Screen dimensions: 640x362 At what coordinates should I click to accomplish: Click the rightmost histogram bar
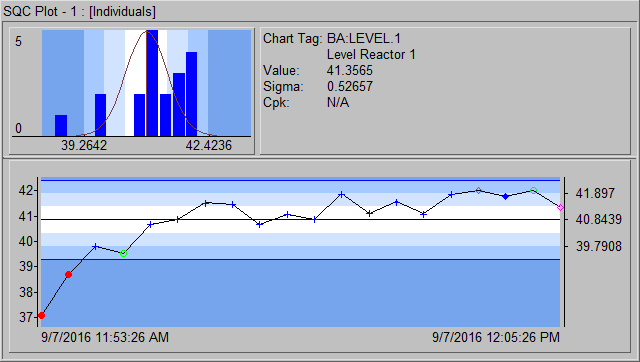click(191, 94)
